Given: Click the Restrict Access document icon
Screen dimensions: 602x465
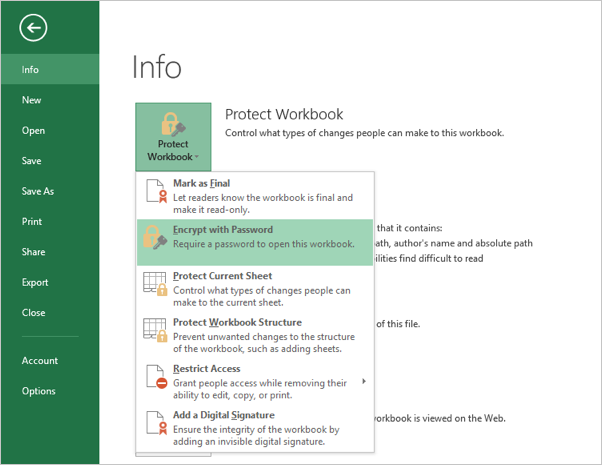Looking at the screenshot, I should coord(155,377).
